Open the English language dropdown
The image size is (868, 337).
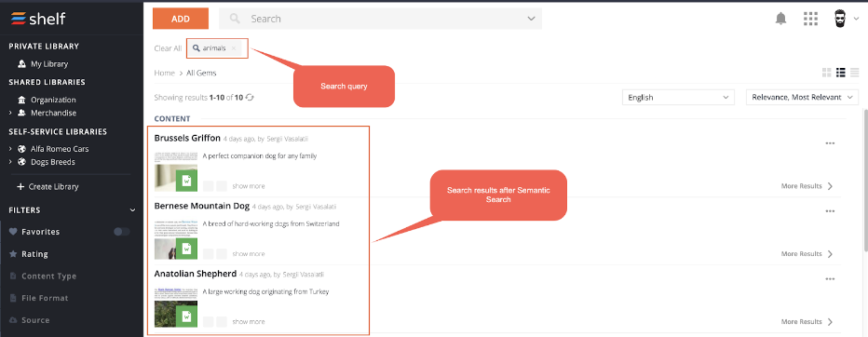click(x=678, y=98)
